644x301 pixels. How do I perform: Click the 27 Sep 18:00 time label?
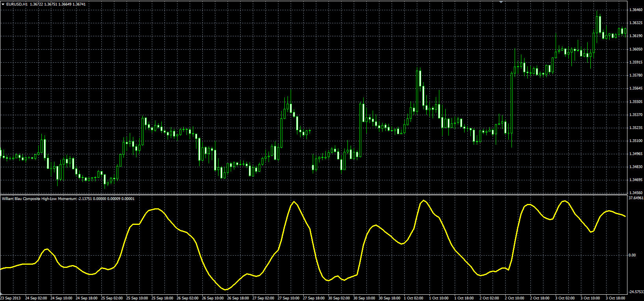coord(314,298)
